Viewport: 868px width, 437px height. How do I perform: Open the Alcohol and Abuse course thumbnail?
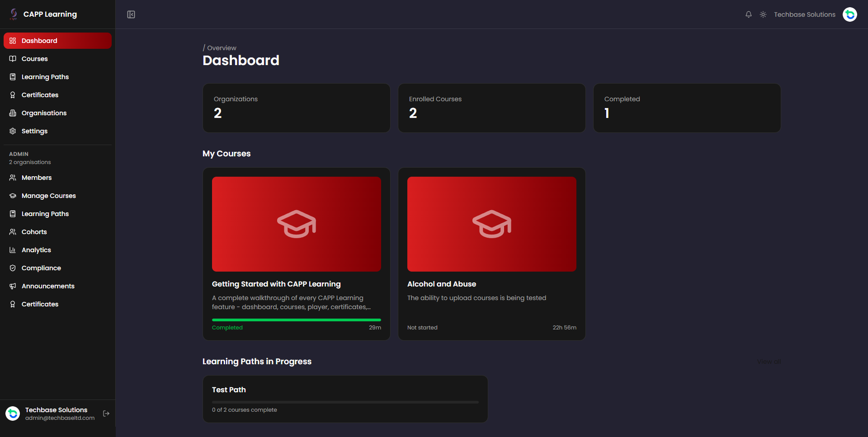492,224
